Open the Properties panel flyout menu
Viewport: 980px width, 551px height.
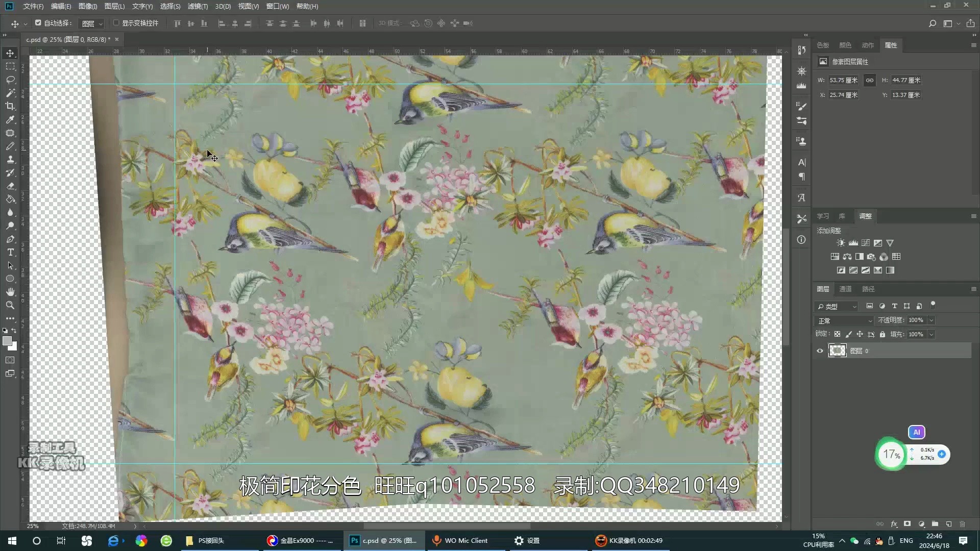coord(973,45)
